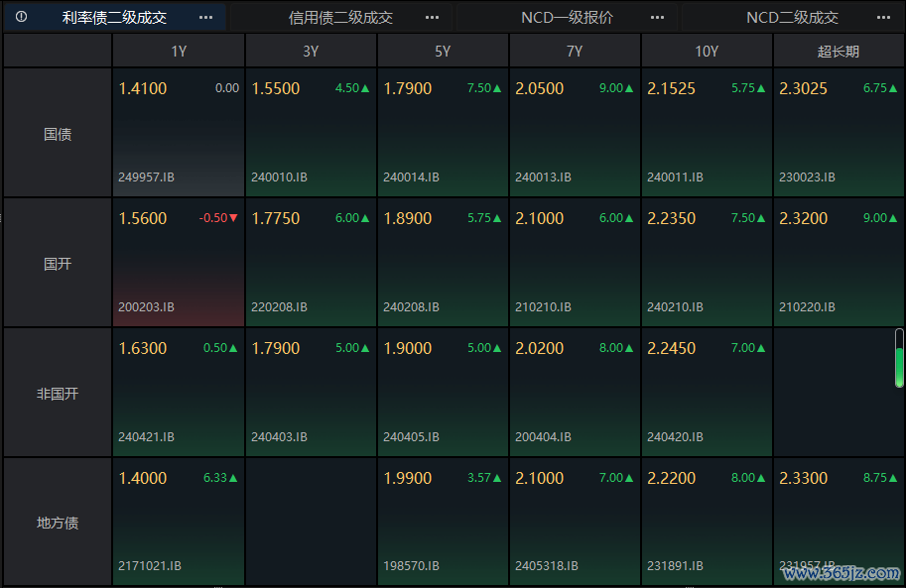The image size is (906, 588).
Task: Select the 10Y column header
Action: [x=707, y=51]
